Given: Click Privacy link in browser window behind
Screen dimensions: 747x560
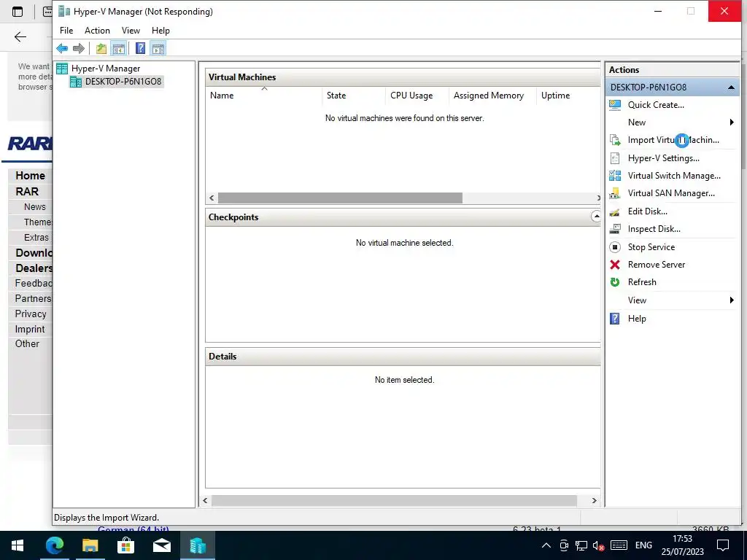Looking at the screenshot, I should pyautogui.click(x=31, y=314).
